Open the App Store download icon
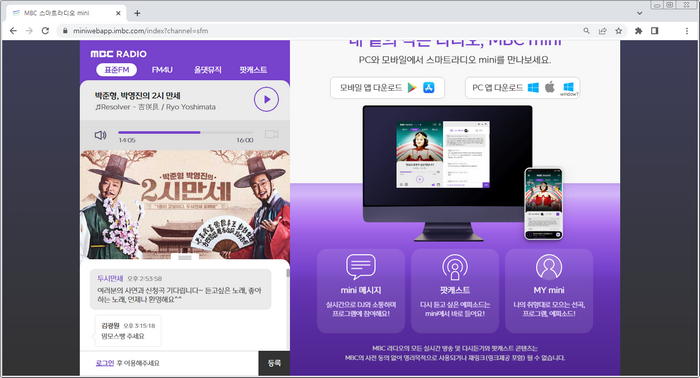This screenshot has width=700, height=378. (x=429, y=88)
